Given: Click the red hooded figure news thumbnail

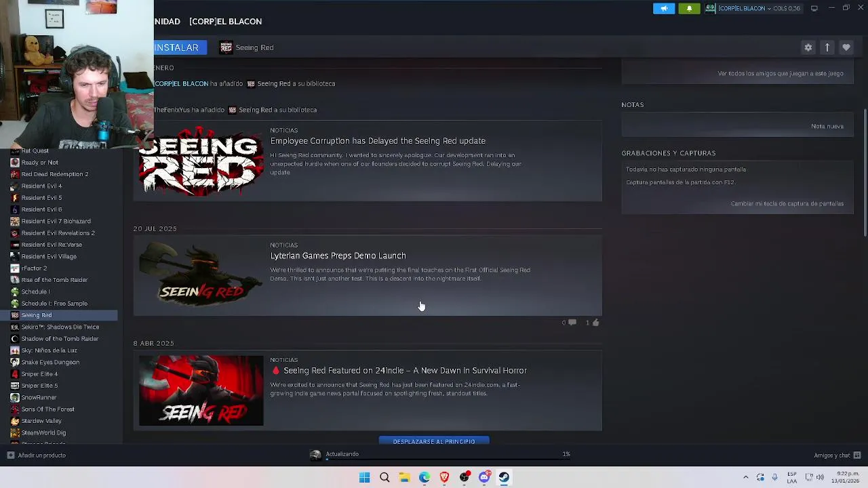Looking at the screenshot, I should (201, 390).
